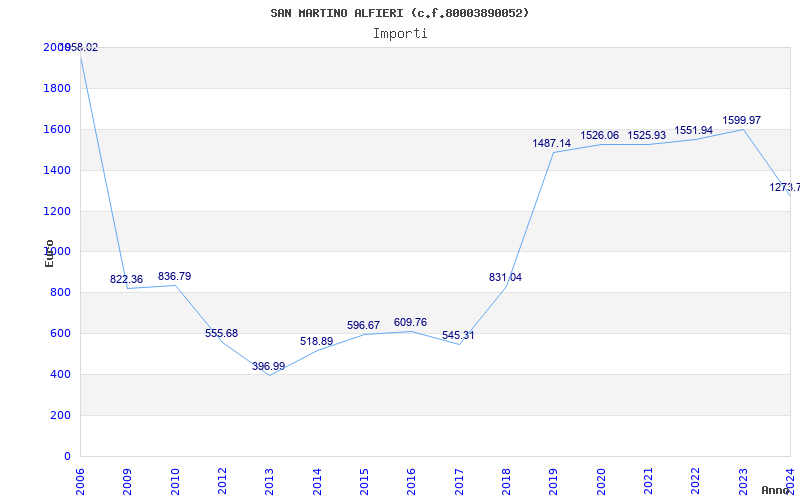Click the 1800 y-axis tick label
The width and height of the screenshot is (800, 500).
tap(57, 88)
